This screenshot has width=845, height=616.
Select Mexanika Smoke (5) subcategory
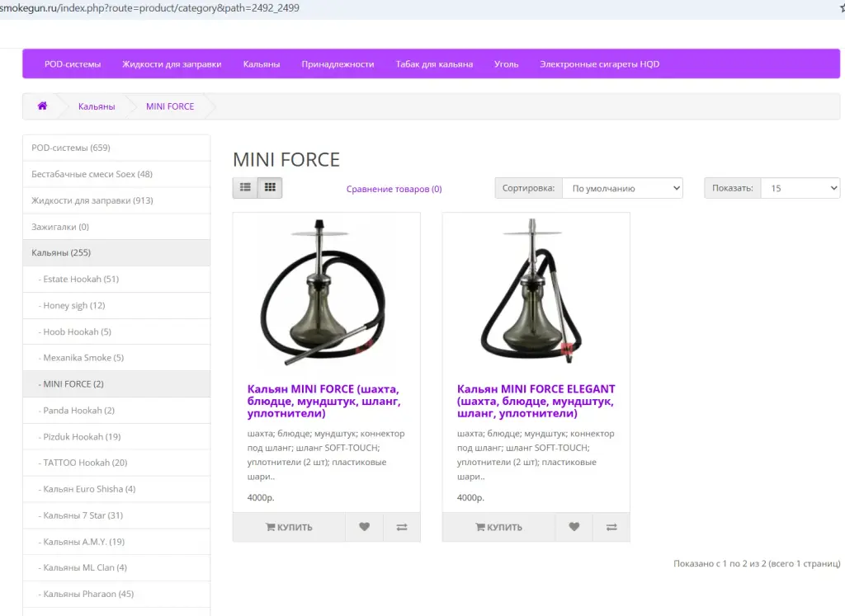[116, 358]
